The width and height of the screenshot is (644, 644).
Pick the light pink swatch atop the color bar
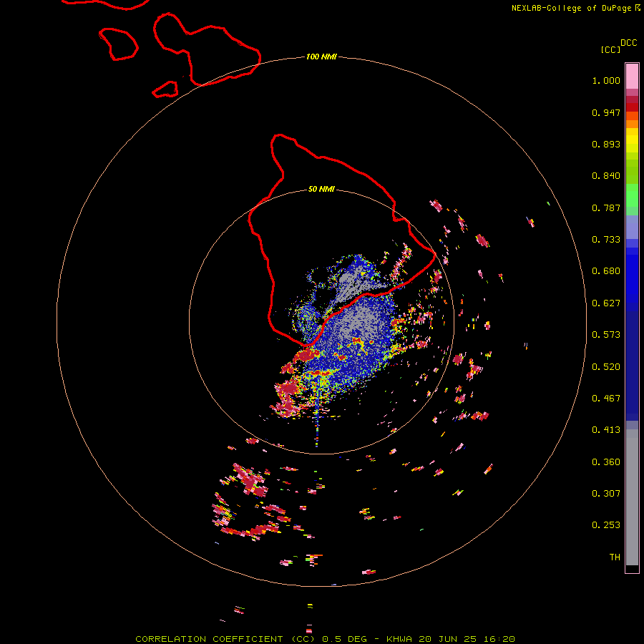(x=632, y=77)
